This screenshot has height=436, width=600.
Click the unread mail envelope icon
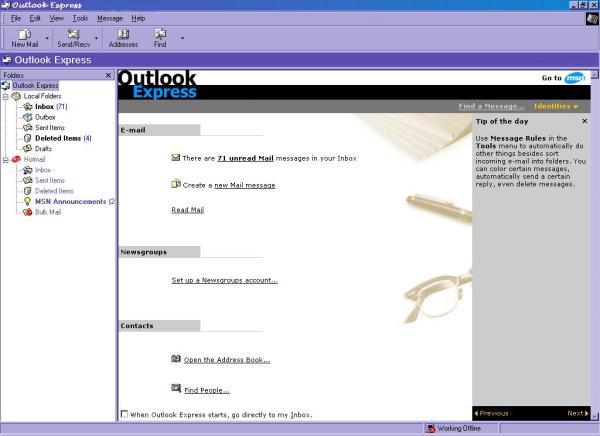176,157
